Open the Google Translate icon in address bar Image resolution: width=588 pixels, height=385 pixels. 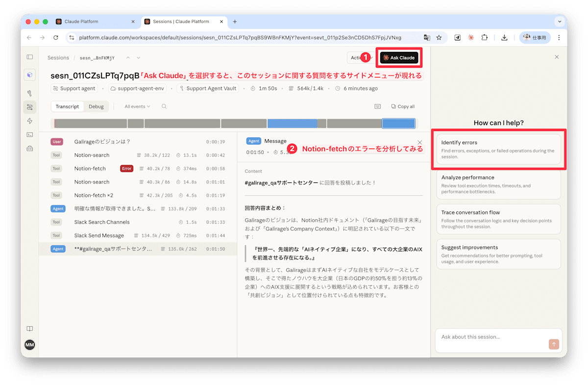pyautogui.click(x=427, y=37)
